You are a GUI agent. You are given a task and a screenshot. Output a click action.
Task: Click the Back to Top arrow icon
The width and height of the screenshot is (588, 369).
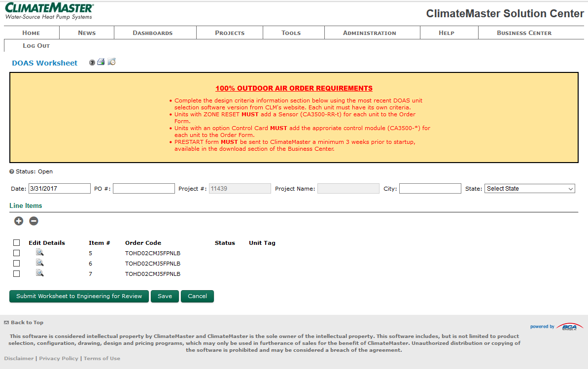pyautogui.click(x=6, y=323)
